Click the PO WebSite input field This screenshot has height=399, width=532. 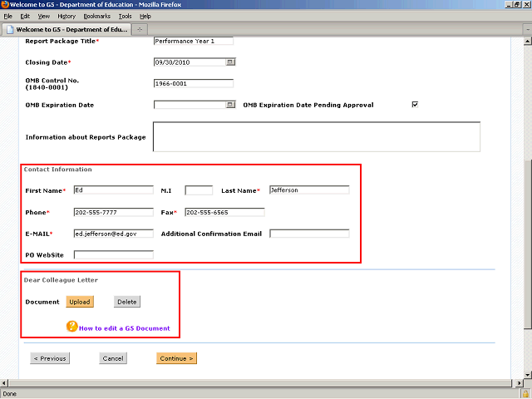tap(114, 255)
